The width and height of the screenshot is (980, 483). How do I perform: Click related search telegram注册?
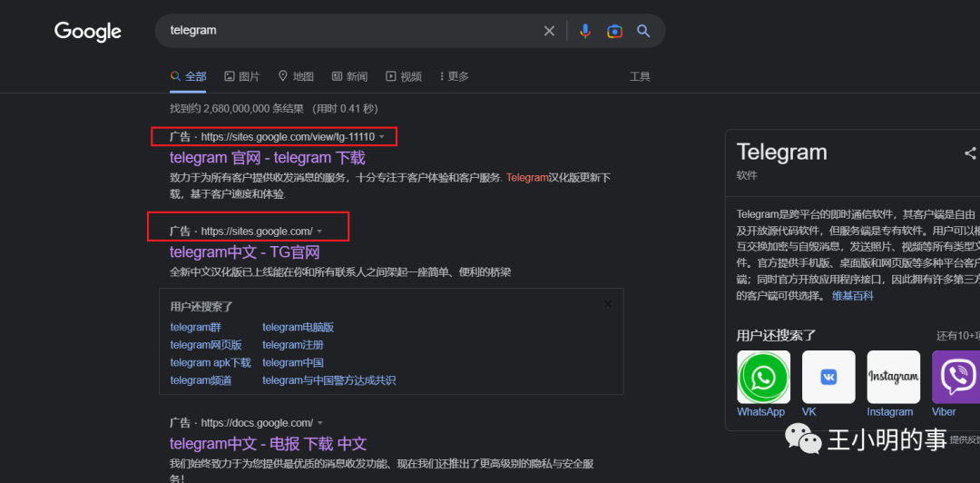click(x=293, y=345)
